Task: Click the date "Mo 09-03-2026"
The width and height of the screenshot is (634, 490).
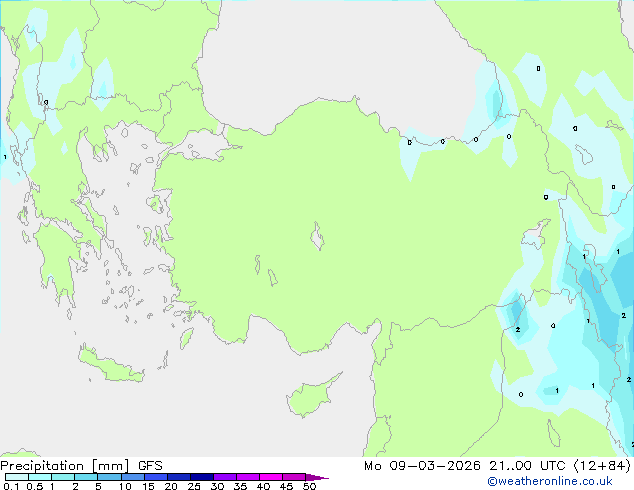Action: [x=422, y=466]
